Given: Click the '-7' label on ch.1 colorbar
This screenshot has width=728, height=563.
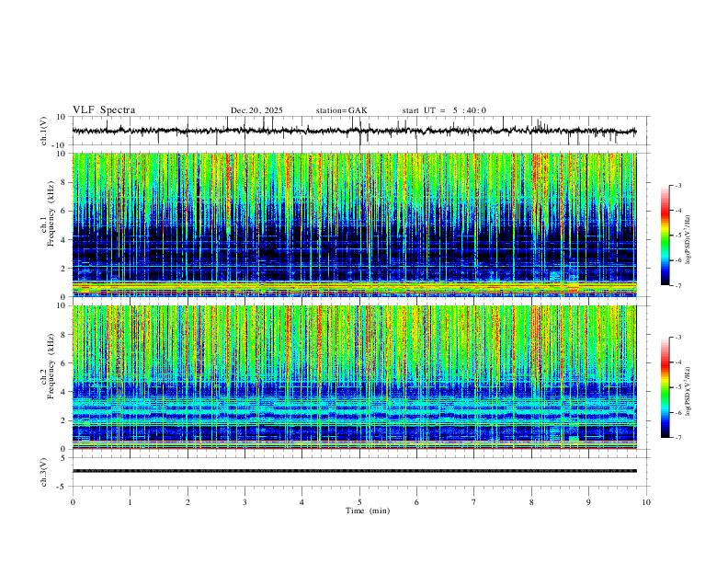Looking at the screenshot, I should click(x=678, y=286).
